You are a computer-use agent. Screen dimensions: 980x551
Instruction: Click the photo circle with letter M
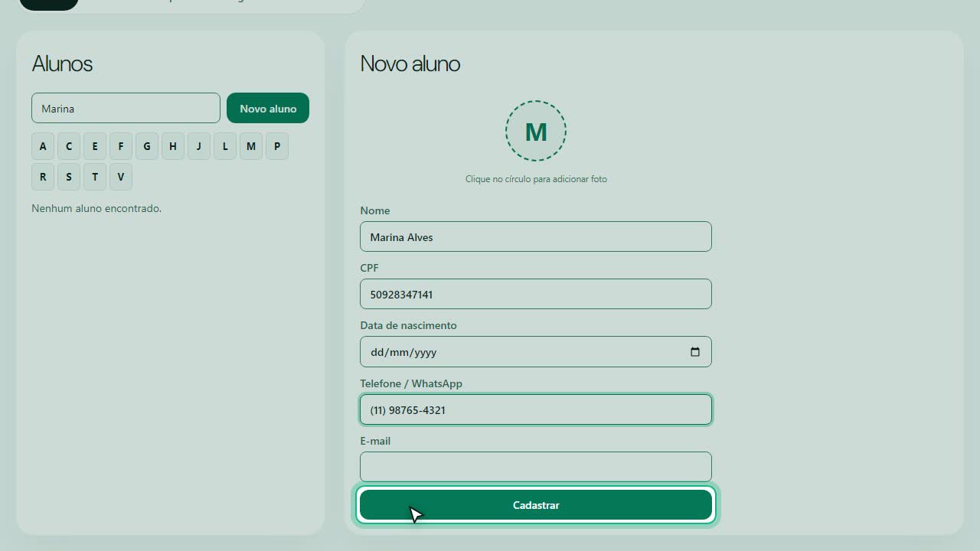[536, 131]
